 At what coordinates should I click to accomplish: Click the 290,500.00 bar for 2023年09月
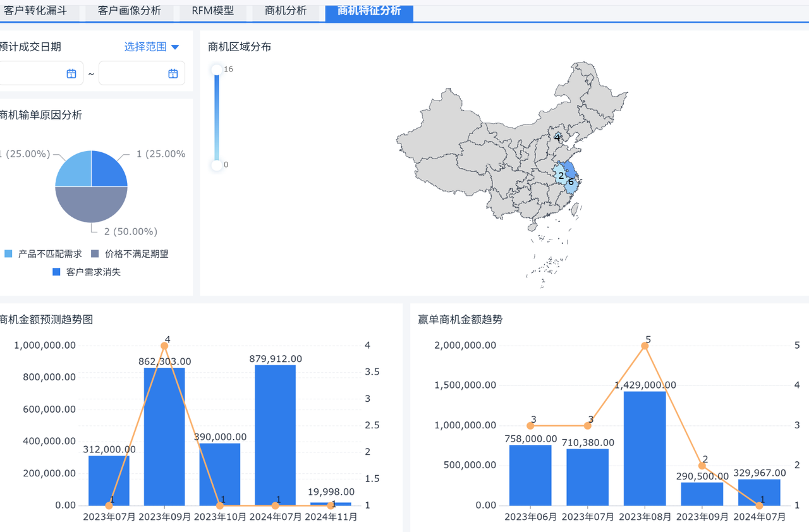[x=702, y=494]
